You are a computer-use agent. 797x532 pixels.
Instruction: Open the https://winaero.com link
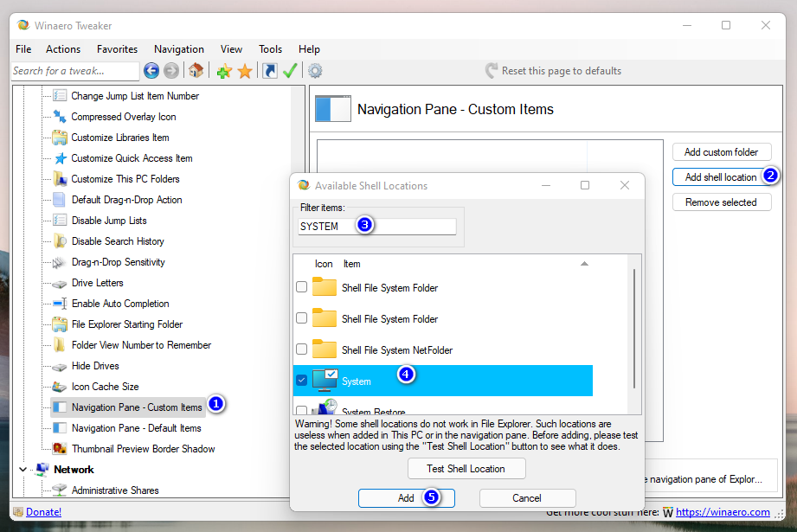click(x=723, y=512)
